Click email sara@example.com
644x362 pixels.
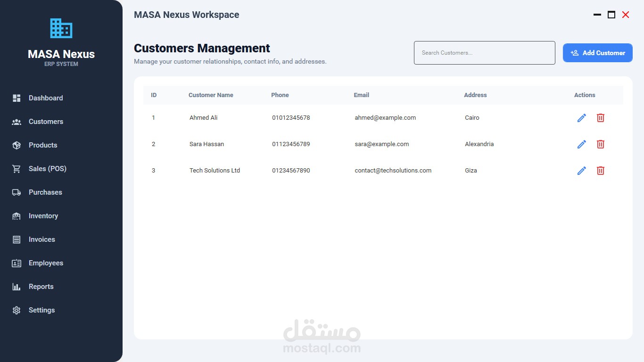coord(382,144)
